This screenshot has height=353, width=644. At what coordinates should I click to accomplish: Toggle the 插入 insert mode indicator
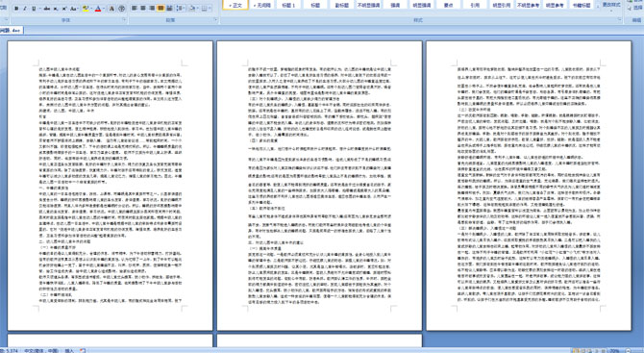click(69, 350)
